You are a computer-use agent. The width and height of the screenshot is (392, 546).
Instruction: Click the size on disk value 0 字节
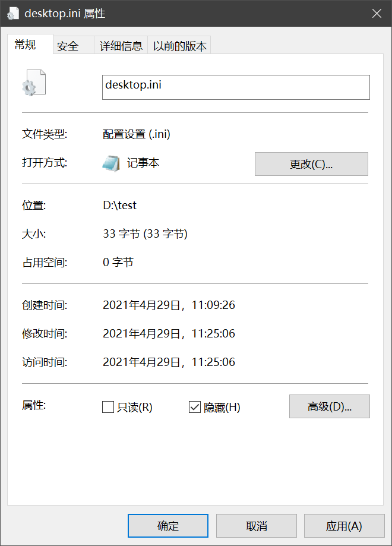point(118,262)
